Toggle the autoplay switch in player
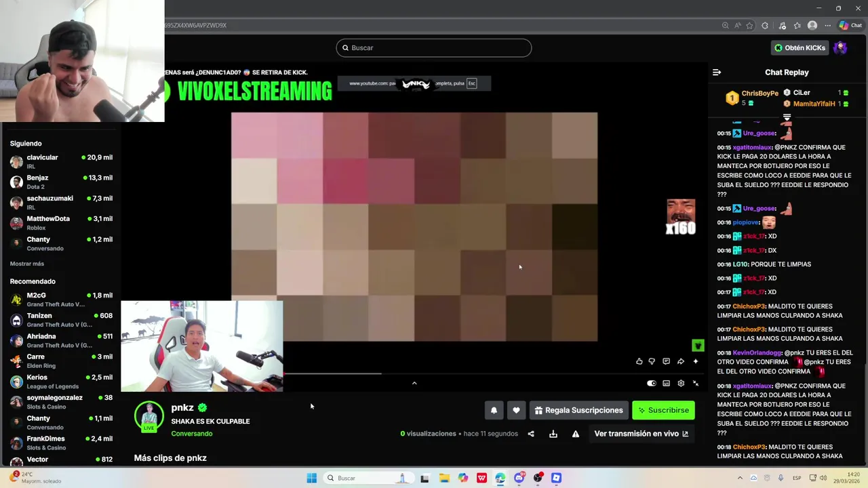The width and height of the screenshot is (868, 488). pos(652,384)
